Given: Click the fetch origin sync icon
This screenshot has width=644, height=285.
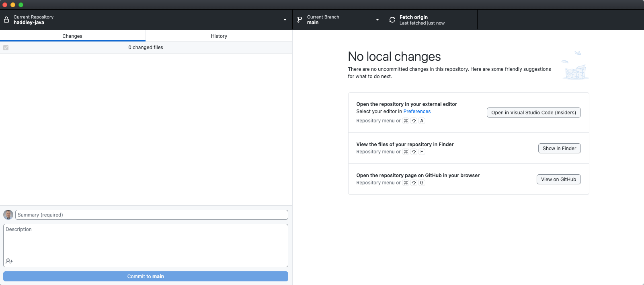Looking at the screenshot, I should click(x=392, y=20).
